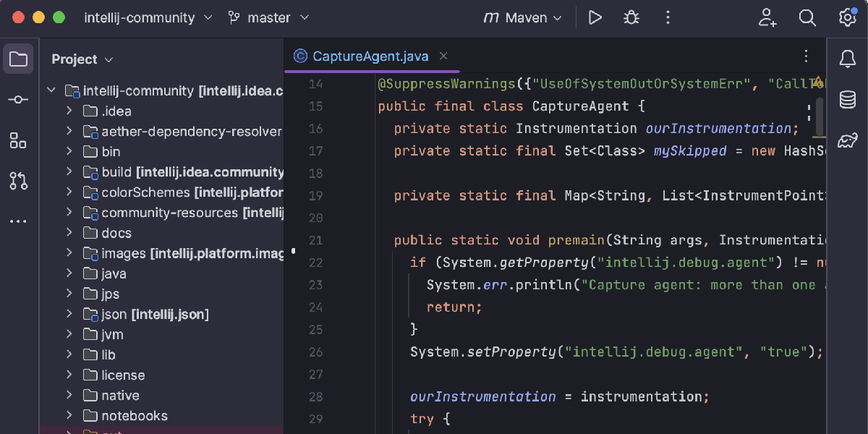This screenshot has height=434, width=868.
Task: Open Search Everywhere magnifier icon
Action: pyautogui.click(x=807, y=17)
